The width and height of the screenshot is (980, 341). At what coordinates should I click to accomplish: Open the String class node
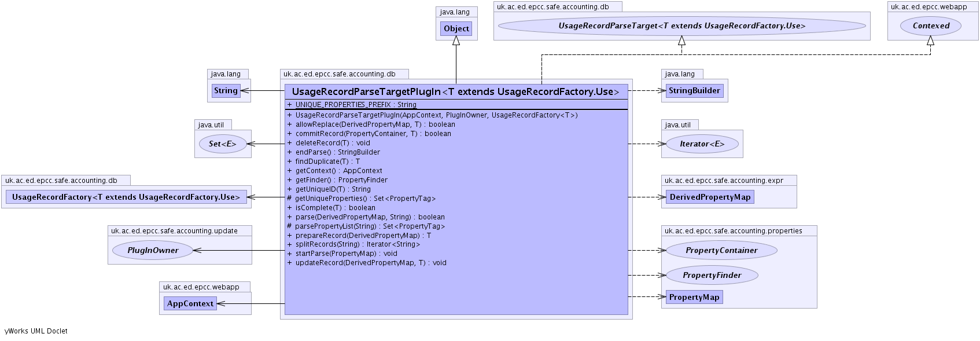click(x=226, y=91)
